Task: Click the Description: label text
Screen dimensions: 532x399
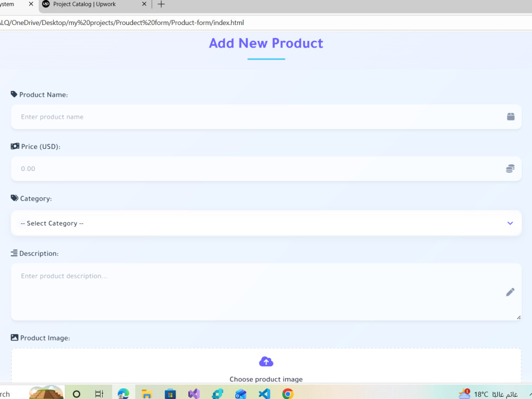Action: pos(39,253)
